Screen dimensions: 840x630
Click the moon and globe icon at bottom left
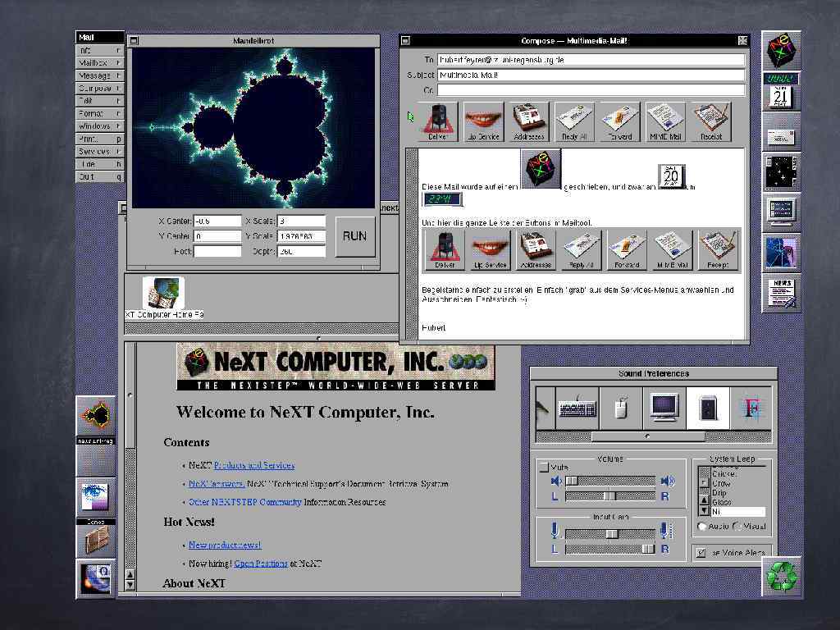coord(96,579)
